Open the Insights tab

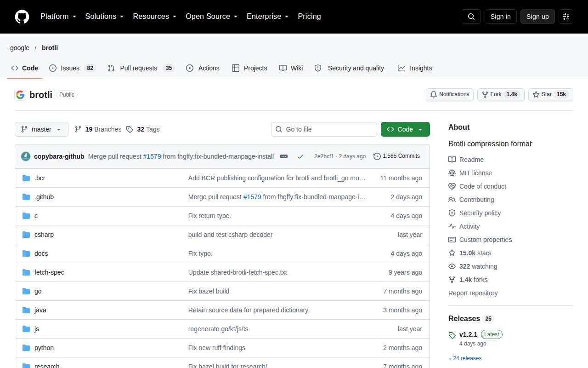415,68
